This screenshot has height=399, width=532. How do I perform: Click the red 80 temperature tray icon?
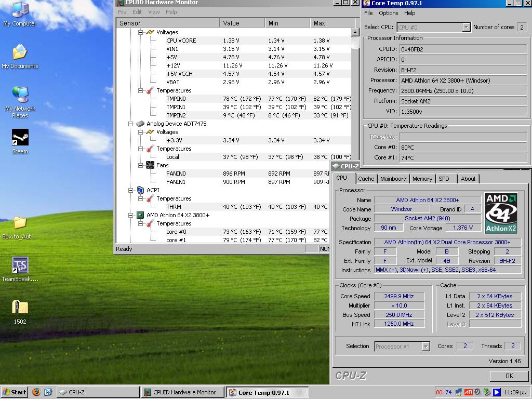click(x=439, y=392)
